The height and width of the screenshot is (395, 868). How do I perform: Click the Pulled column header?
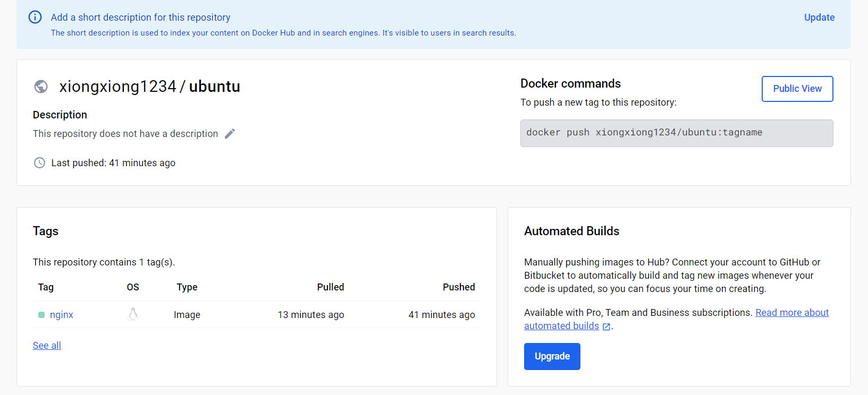[331, 287]
